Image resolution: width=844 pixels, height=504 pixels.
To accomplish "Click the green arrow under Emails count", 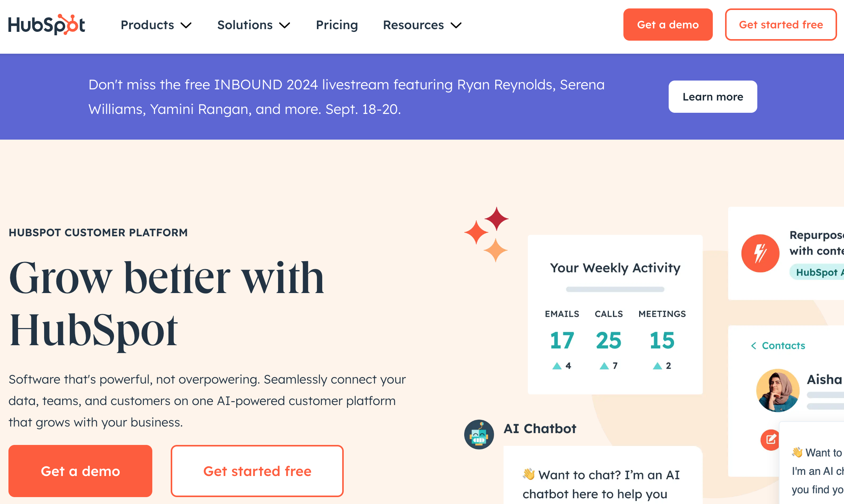I will [557, 366].
